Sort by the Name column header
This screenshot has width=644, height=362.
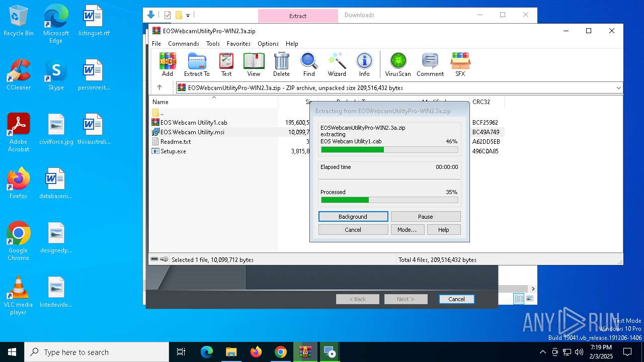click(x=213, y=102)
